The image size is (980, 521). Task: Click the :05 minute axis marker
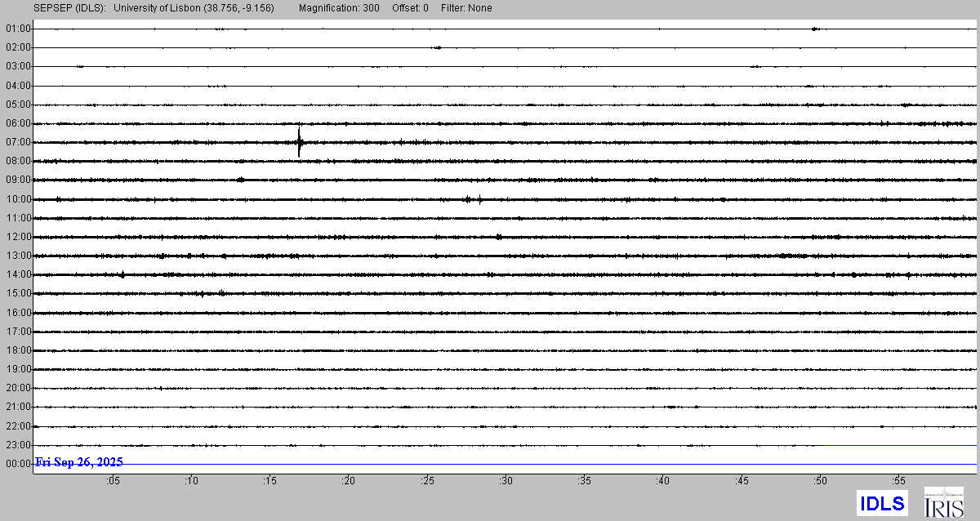(x=113, y=481)
